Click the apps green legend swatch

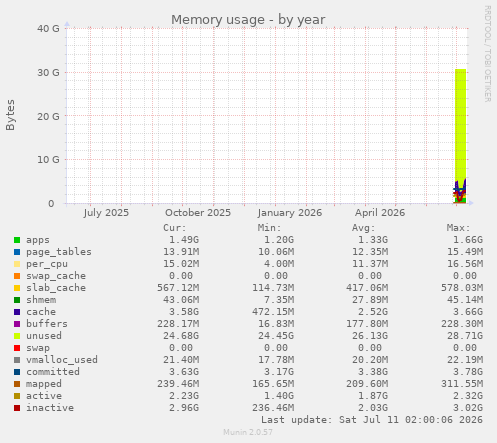[17, 240]
